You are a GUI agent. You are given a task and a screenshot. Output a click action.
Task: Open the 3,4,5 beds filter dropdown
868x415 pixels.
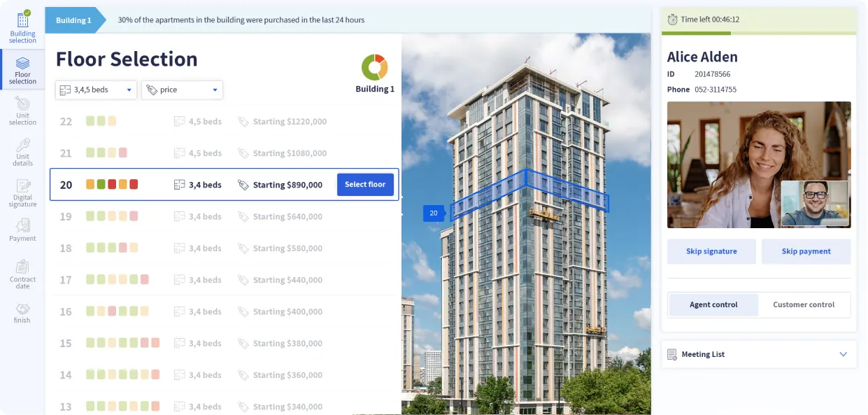pyautogui.click(x=96, y=90)
